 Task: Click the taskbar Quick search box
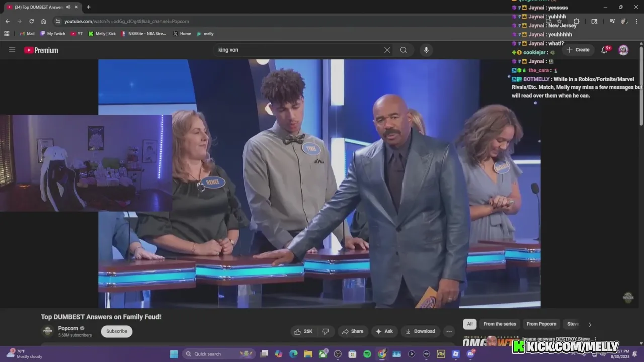218,354
